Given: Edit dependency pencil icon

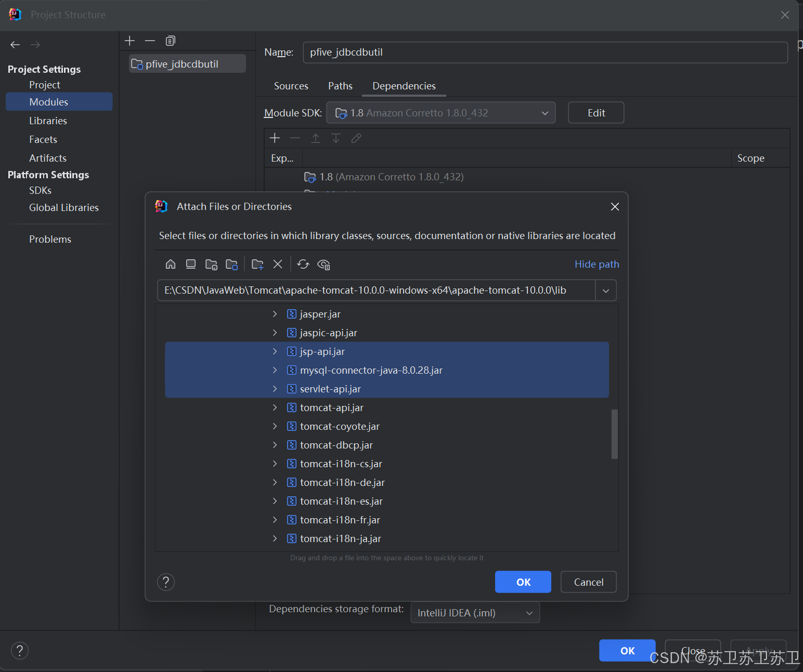Looking at the screenshot, I should click(x=356, y=138).
